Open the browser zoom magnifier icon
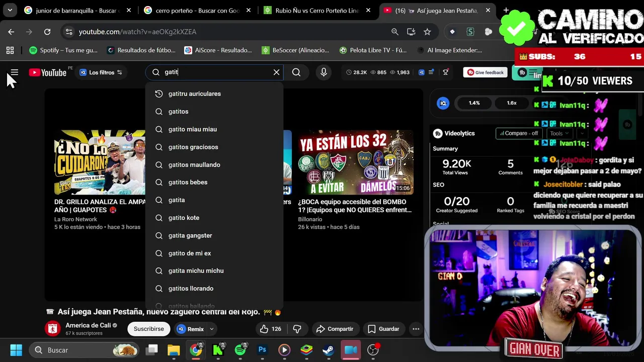This screenshot has height=362, width=644. (395, 32)
